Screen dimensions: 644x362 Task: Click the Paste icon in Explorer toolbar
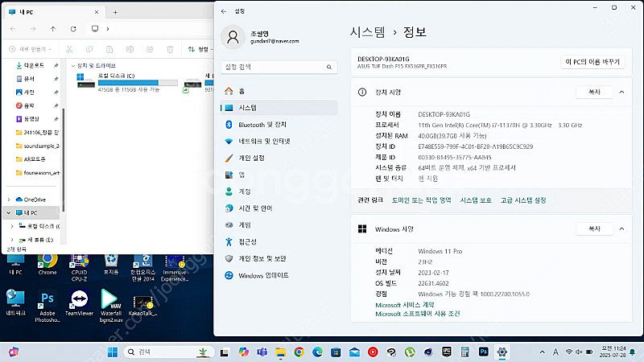(109, 49)
